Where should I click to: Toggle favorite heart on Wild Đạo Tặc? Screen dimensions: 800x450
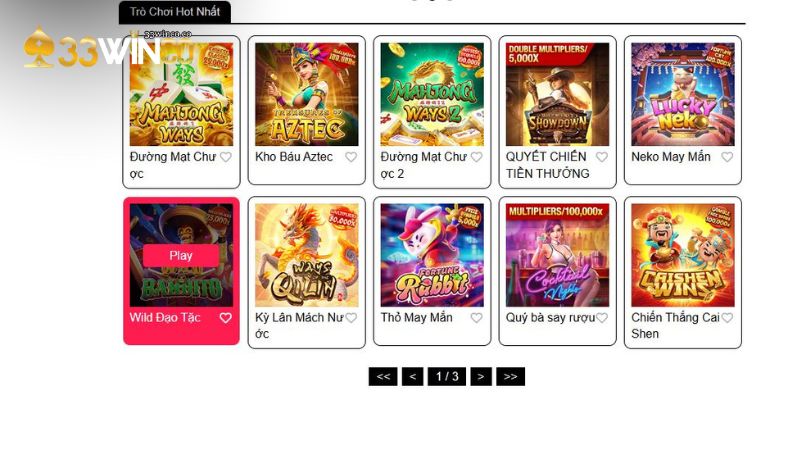click(226, 318)
